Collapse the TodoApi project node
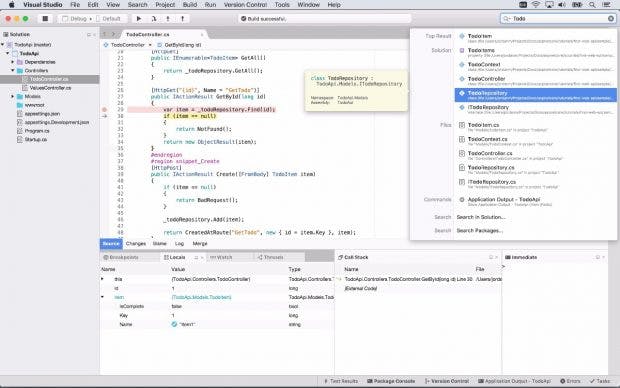The width and height of the screenshot is (620, 388). [8, 53]
